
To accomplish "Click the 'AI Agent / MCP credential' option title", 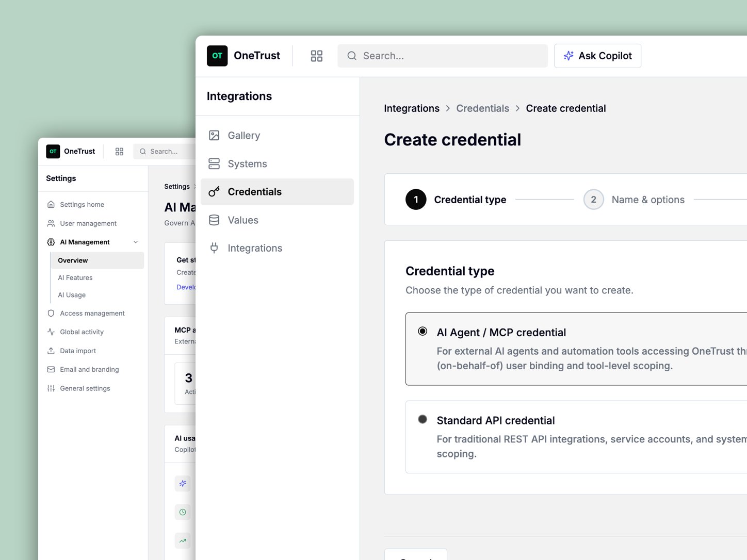I will [x=501, y=333].
